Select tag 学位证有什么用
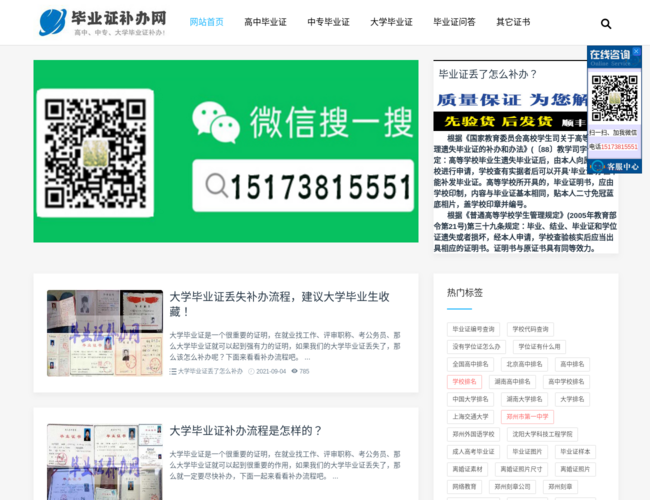 click(x=539, y=347)
